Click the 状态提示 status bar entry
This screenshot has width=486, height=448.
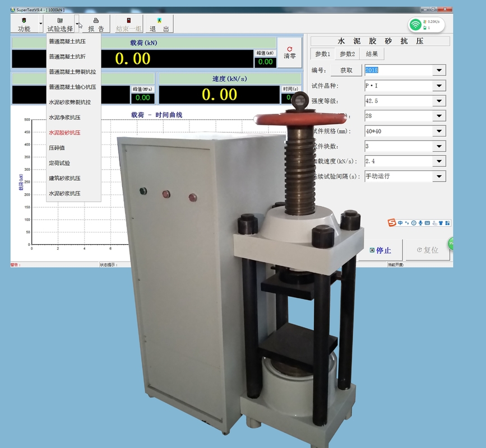109,265
